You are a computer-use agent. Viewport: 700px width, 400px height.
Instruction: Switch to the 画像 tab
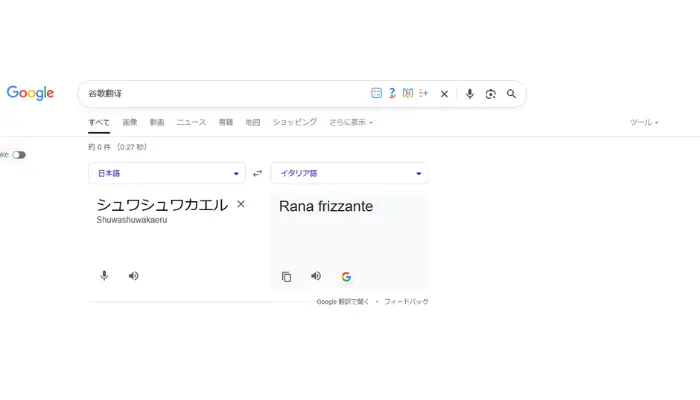click(x=130, y=122)
